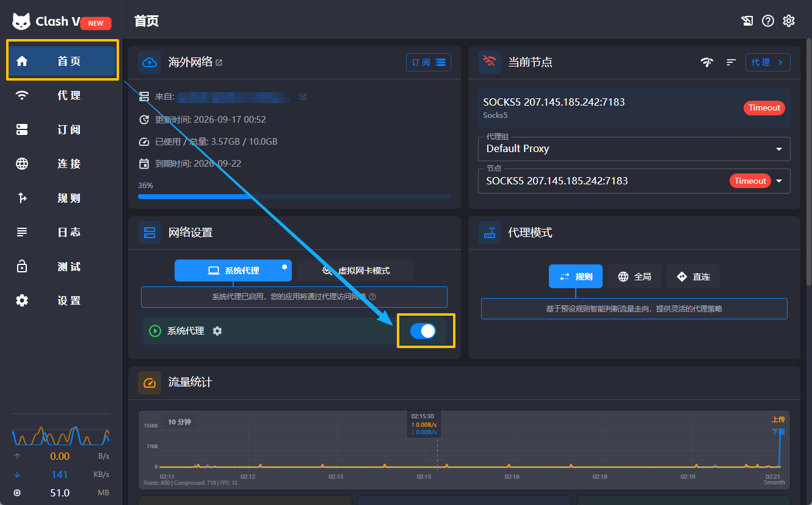The width and height of the screenshot is (812, 505).
Task: Click the help question mark icon
Action: [x=768, y=21]
